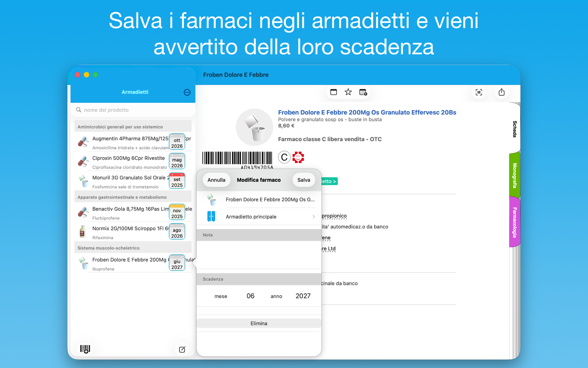Click the red set 2025 expiry badge
This screenshot has width=588, height=368.
(177, 181)
